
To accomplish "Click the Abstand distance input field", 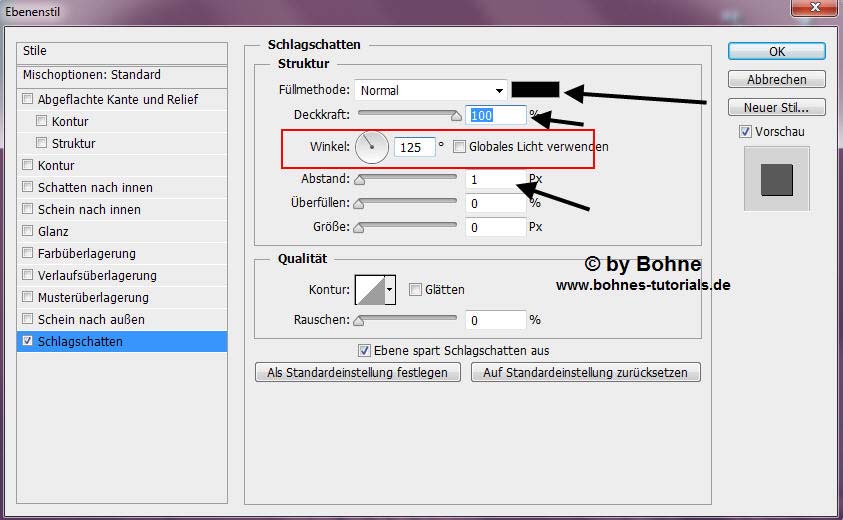I will tap(495, 179).
